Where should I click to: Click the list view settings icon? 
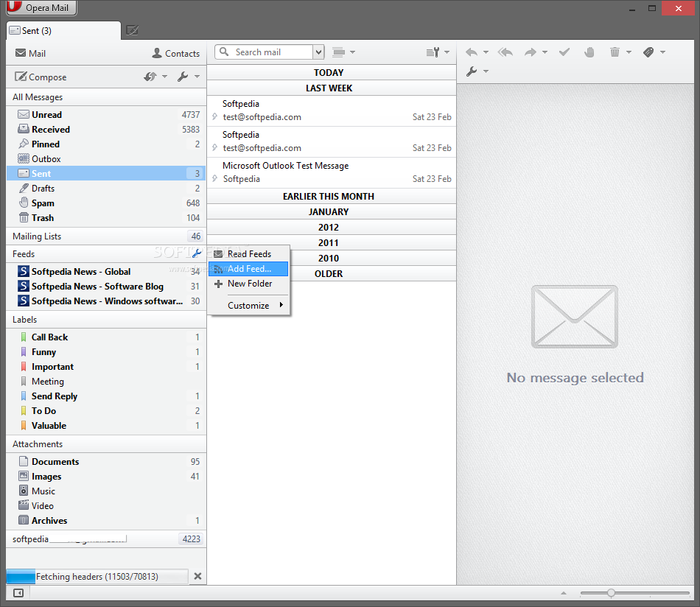point(433,52)
